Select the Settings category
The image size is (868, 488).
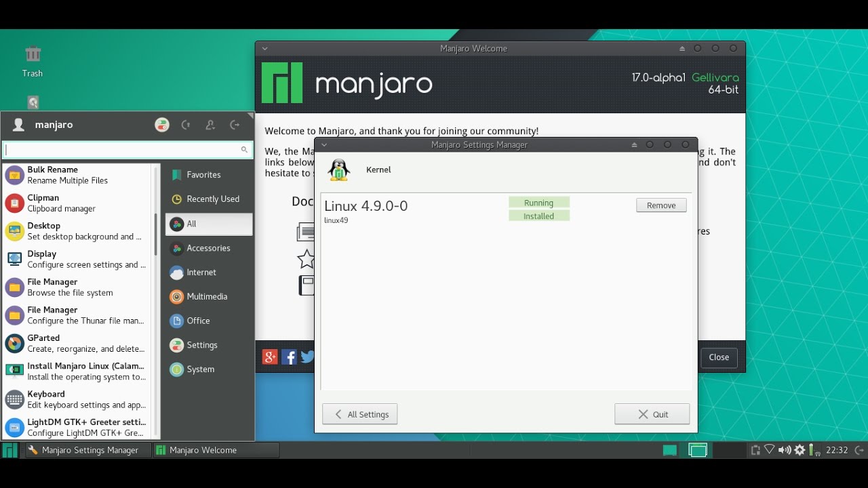(209, 345)
